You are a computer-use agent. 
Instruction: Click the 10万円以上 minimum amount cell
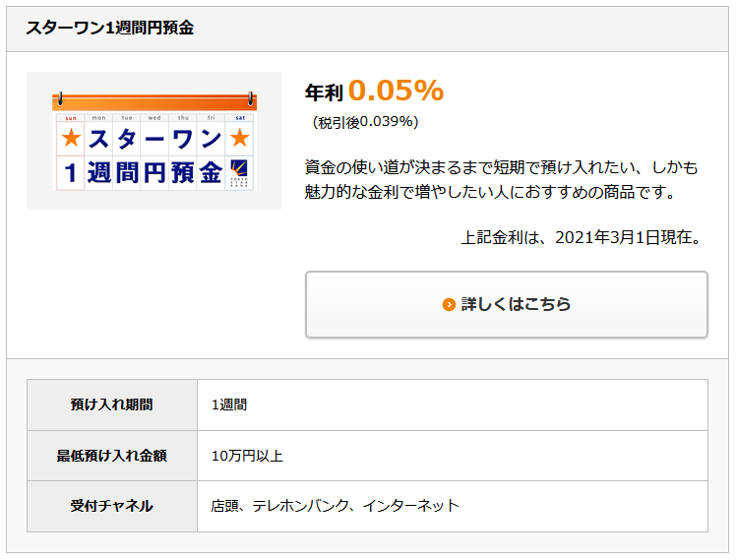coord(247,456)
